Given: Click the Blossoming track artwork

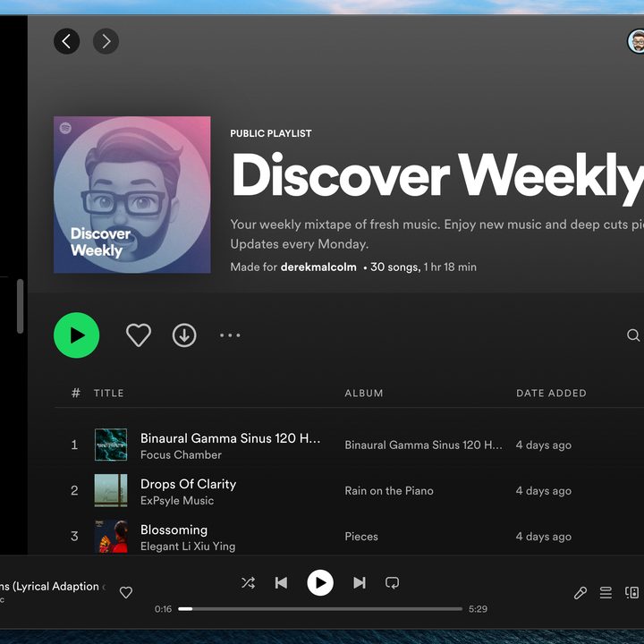Looking at the screenshot, I should click(x=111, y=537).
